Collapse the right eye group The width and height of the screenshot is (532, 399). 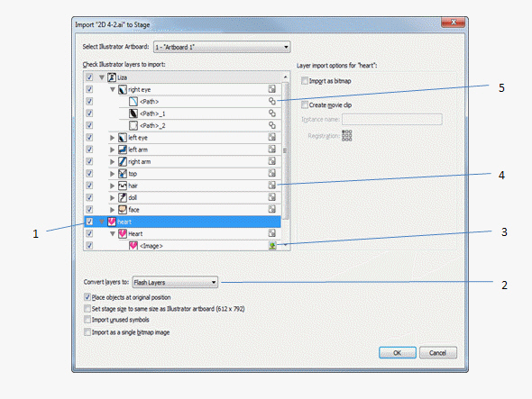coord(113,89)
